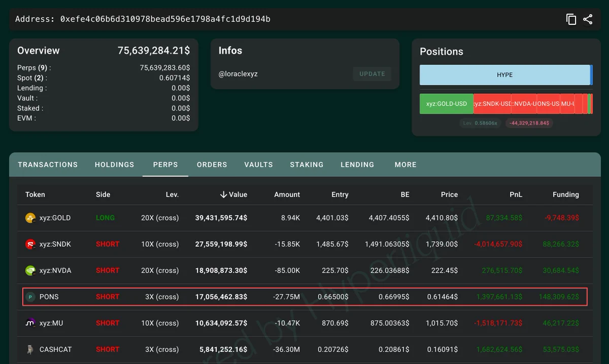Screen dimensions: 609x364
Task: Sort by the Price column header
Action: coord(449,195)
